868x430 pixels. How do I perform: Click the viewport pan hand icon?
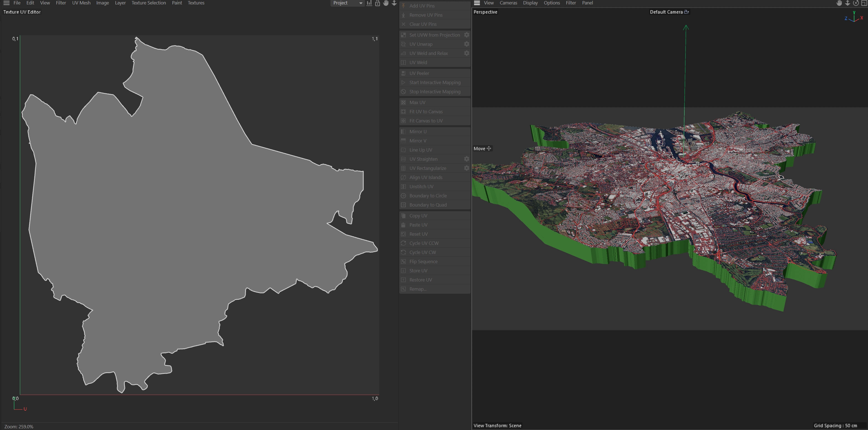tap(839, 3)
